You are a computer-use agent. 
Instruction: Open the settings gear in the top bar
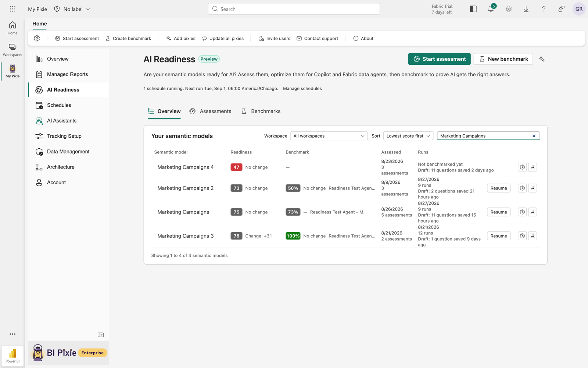click(x=509, y=9)
